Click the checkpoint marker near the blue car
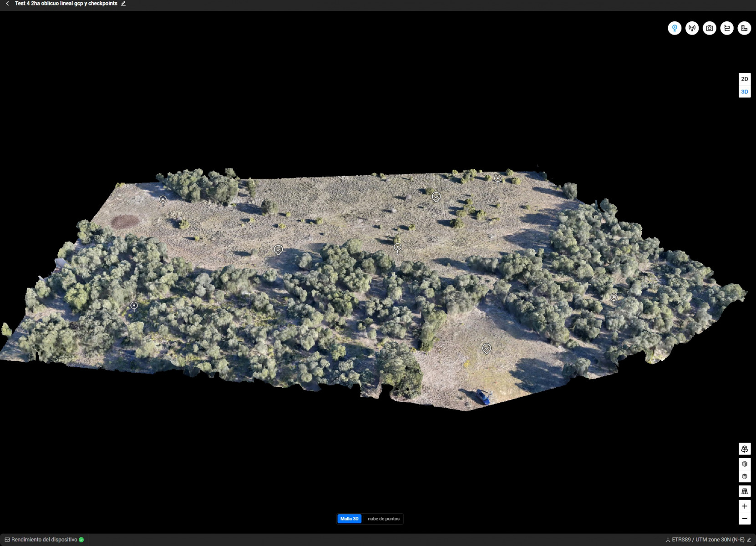 487,349
